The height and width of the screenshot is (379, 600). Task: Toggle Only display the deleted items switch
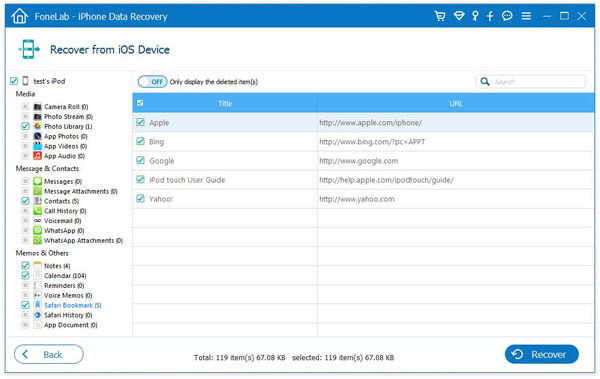pyautogui.click(x=152, y=82)
